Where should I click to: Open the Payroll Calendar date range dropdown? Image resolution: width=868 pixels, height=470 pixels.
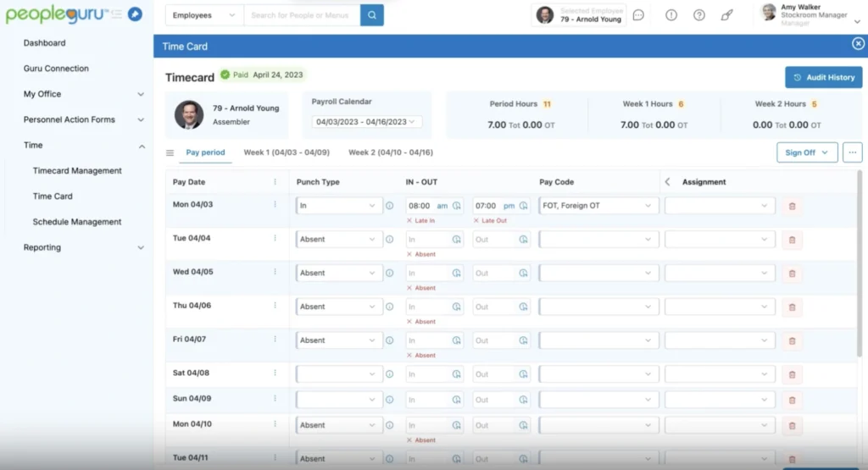[367, 122]
